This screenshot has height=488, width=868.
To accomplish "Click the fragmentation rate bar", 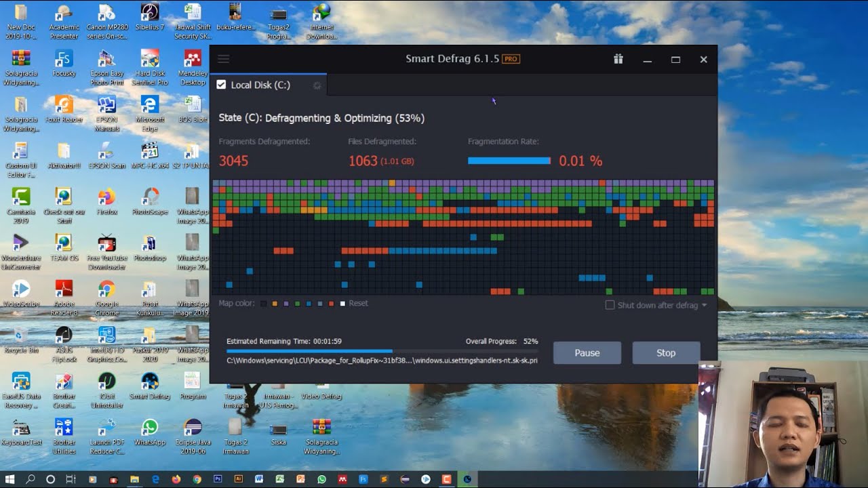I will (509, 161).
